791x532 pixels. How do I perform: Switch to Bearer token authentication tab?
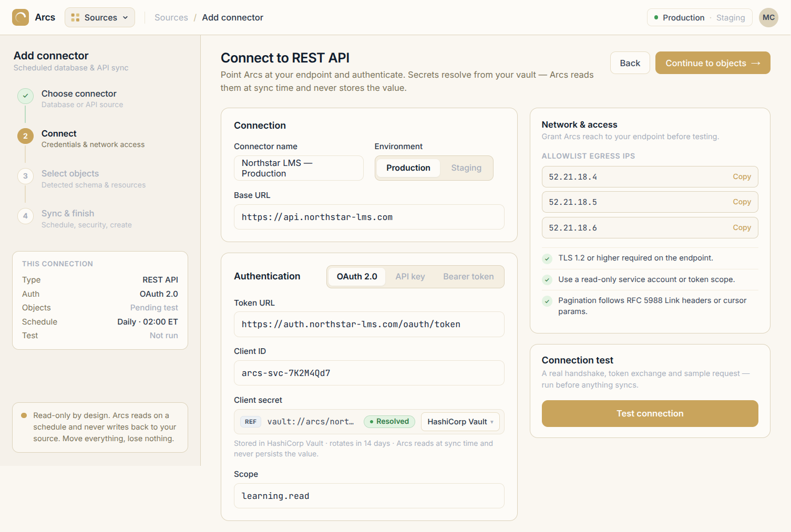(x=468, y=277)
